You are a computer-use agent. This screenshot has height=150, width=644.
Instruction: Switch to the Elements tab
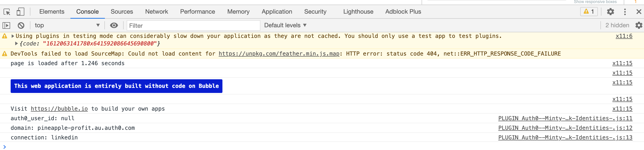[52, 12]
